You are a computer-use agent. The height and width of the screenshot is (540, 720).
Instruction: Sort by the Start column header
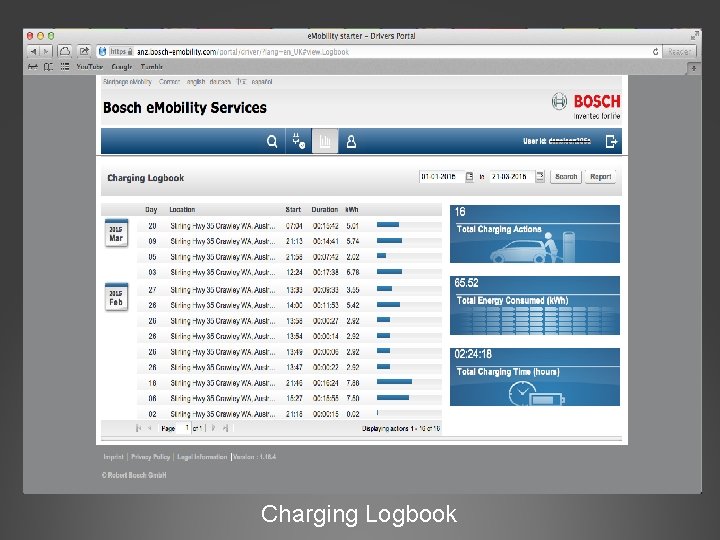[293, 210]
